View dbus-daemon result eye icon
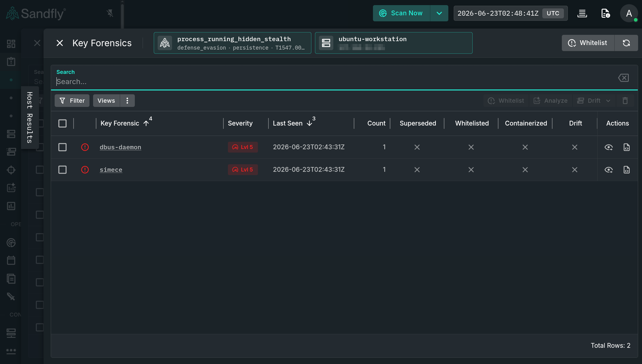The image size is (642, 364). tap(609, 147)
